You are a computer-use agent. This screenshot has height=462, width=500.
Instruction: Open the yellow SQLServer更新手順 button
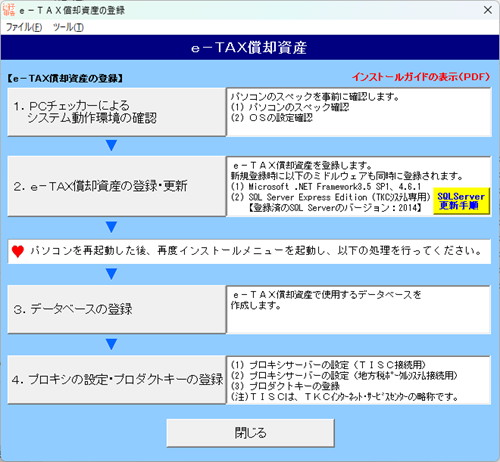[461, 201]
